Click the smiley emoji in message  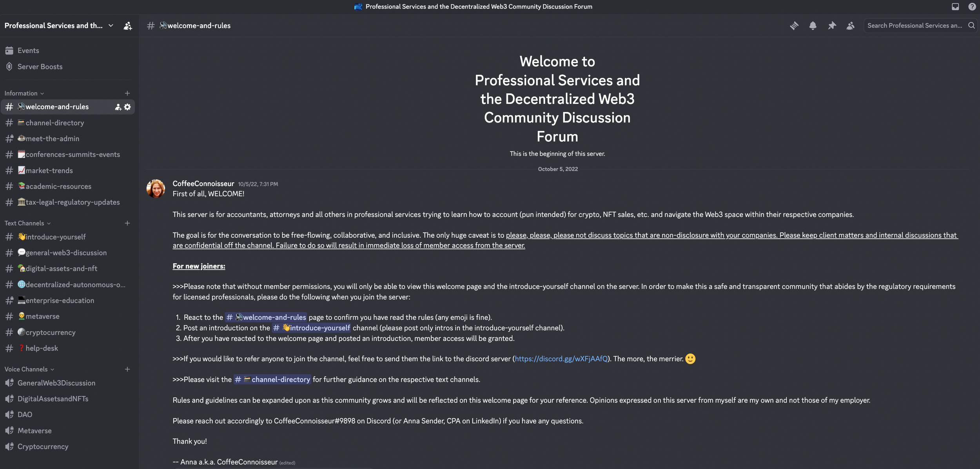pyautogui.click(x=690, y=359)
